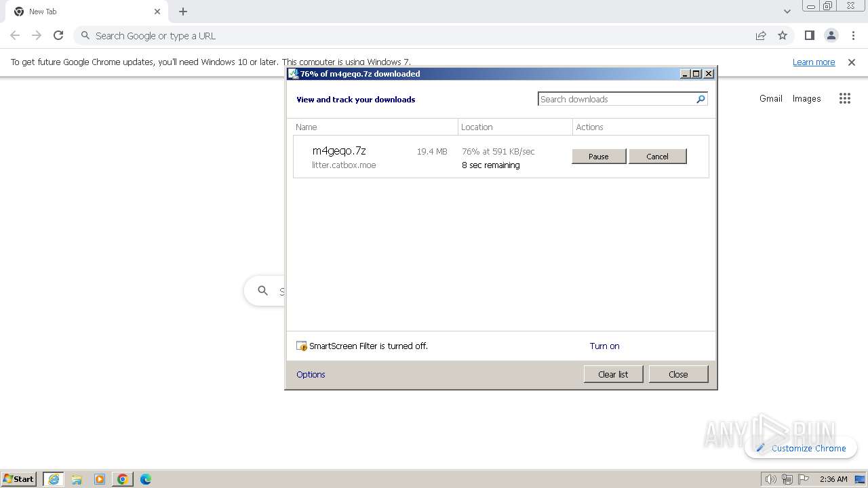Select the New Tab tab in Chrome
The height and width of the screenshot is (488, 868).
pyautogui.click(x=87, y=12)
